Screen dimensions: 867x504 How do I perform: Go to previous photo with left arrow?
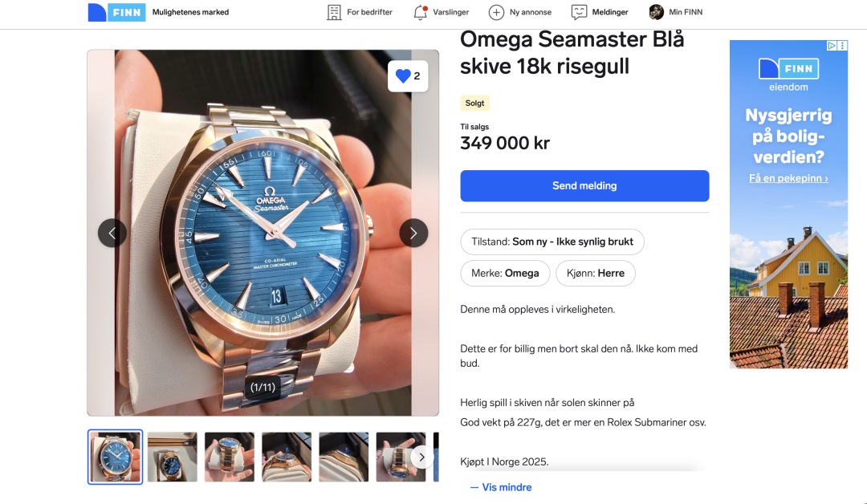(112, 233)
